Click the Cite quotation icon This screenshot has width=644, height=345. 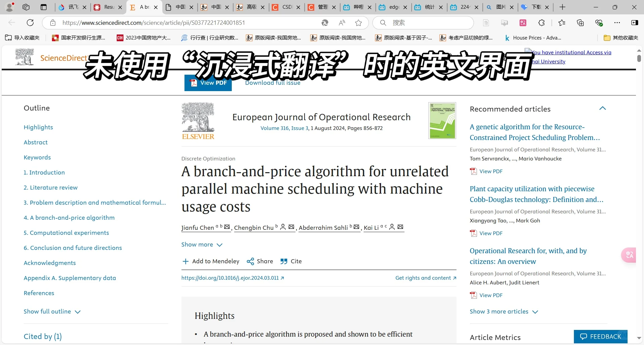click(x=284, y=261)
